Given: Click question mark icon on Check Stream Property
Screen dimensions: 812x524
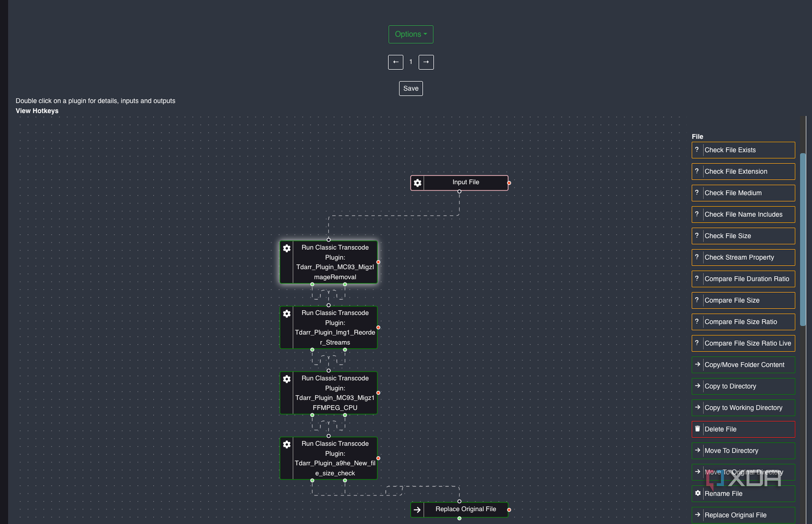Looking at the screenshot, I should tap(697, 257).
